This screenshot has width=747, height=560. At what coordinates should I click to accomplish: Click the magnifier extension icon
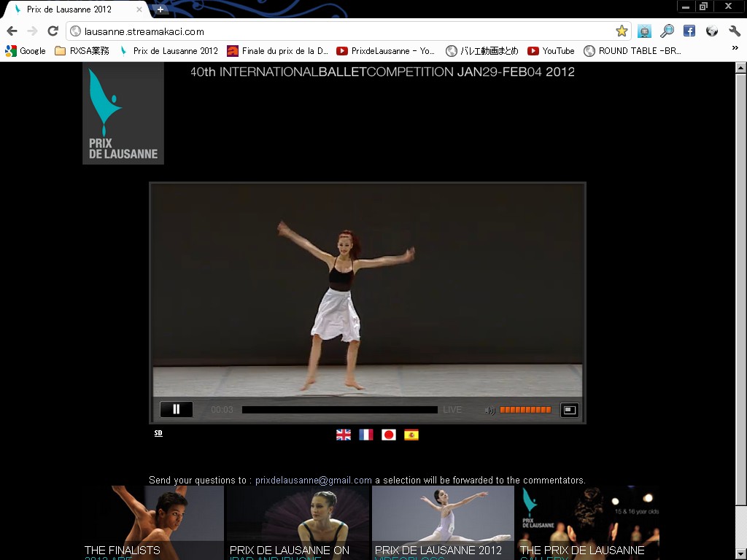pyautogui.click(x=667, y=31)
